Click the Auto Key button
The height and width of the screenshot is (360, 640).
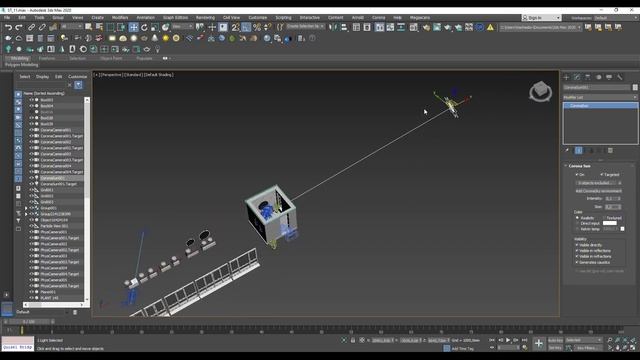pyautogui.click(x=555, y=340)
